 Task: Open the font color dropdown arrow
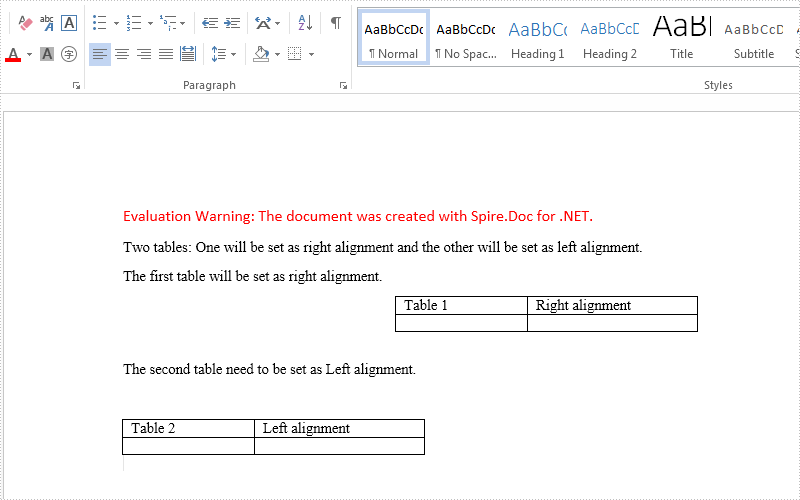click(x=29, y=55)
